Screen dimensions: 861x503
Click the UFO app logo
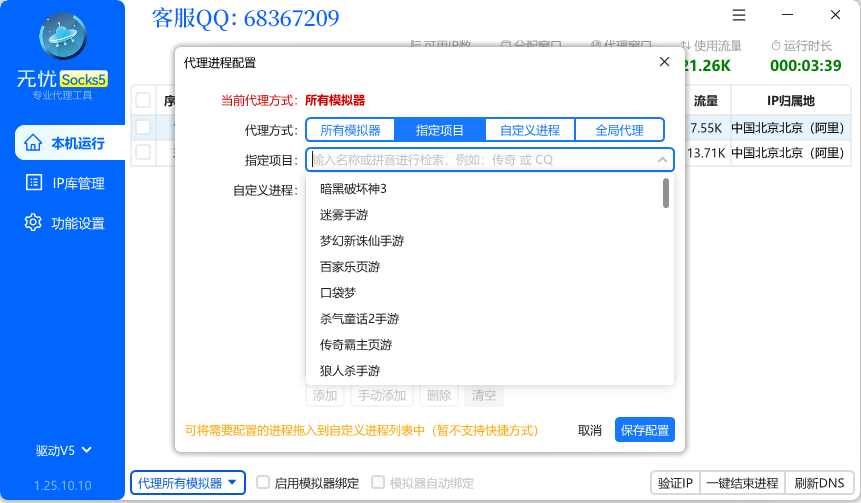[63, 36]
